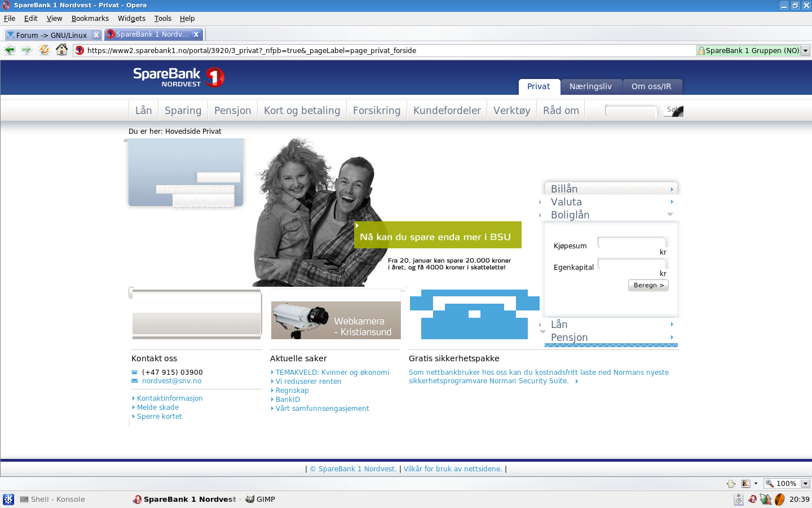
Task: Open the zoom level 100% dropdown
Action: point(806,484)
